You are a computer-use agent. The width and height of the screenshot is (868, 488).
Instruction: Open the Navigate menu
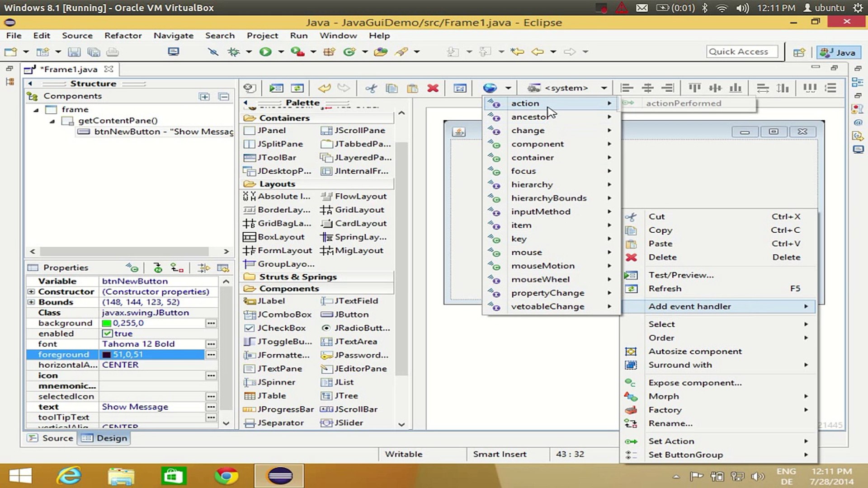point(173,36)
